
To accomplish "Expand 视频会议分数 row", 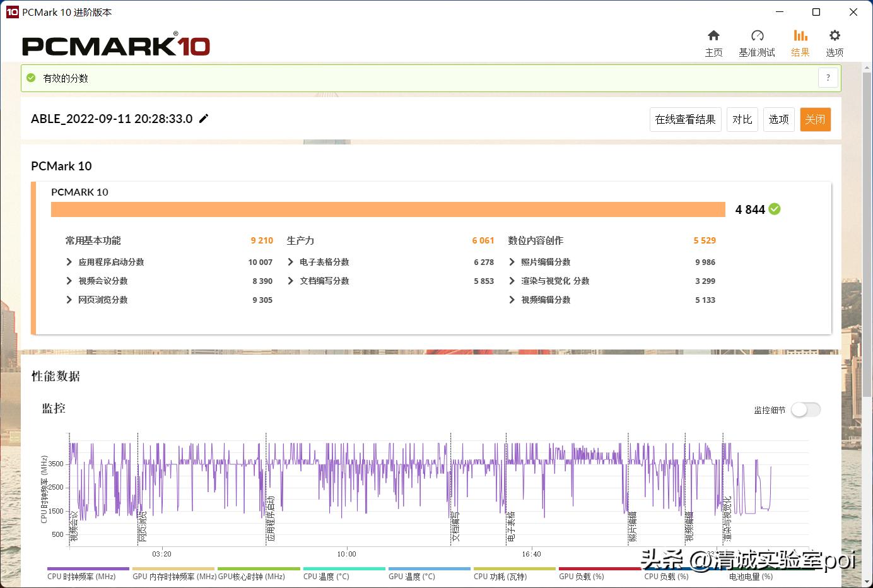I will [x=69, y=281].
